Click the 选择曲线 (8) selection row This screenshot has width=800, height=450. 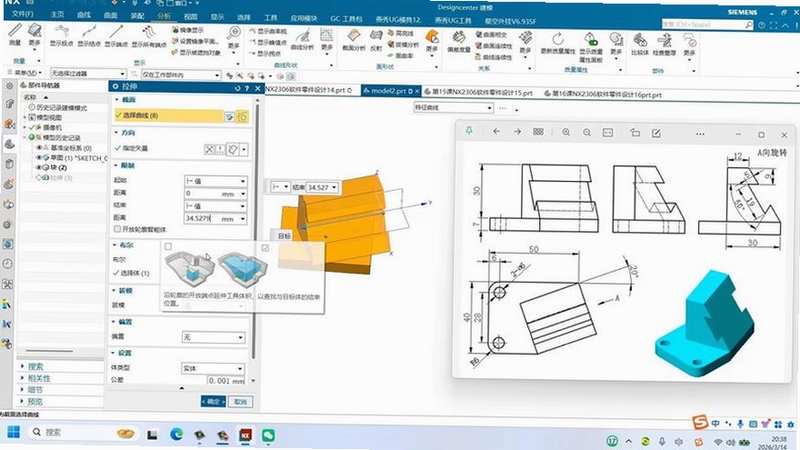169,116
